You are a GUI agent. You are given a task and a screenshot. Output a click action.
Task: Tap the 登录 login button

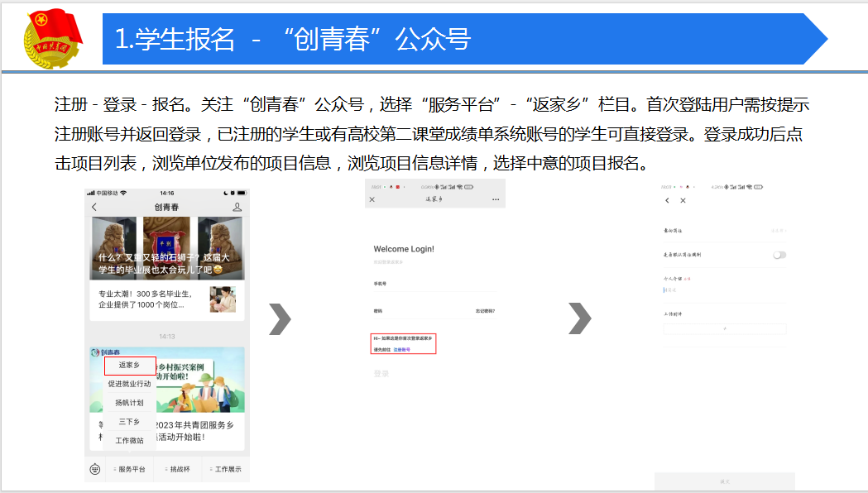[381, 374]
